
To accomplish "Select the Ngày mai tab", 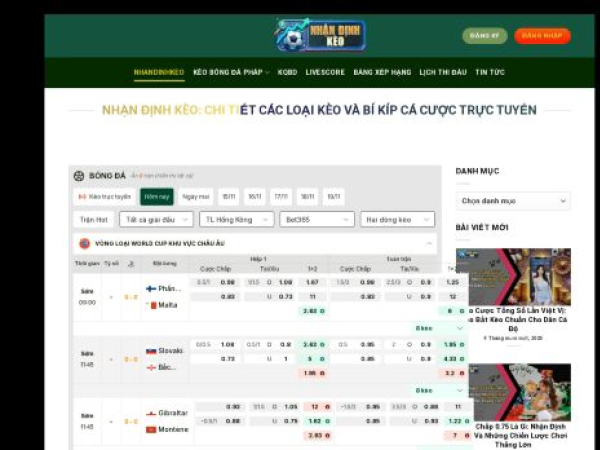I will 196,197.
